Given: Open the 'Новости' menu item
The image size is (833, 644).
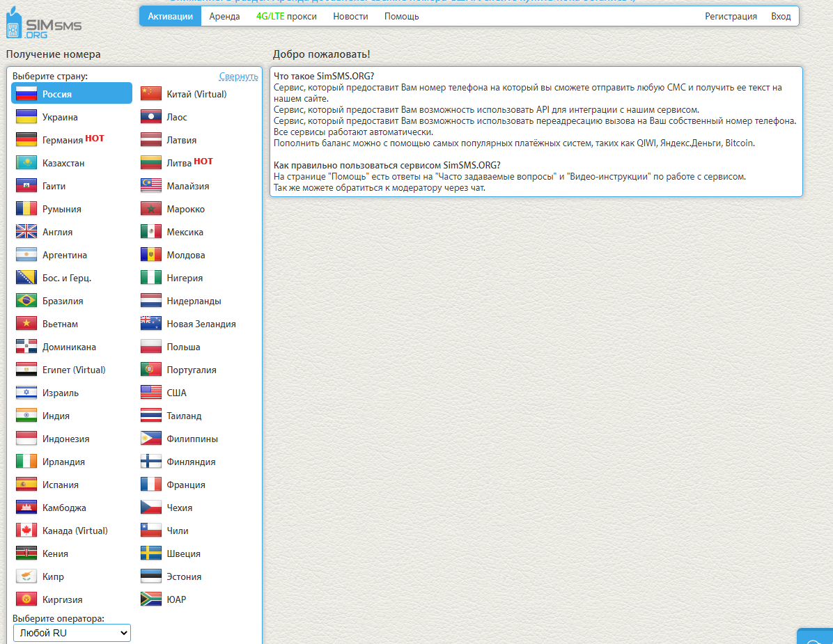Looking at the screenshot, I should 350,16.
